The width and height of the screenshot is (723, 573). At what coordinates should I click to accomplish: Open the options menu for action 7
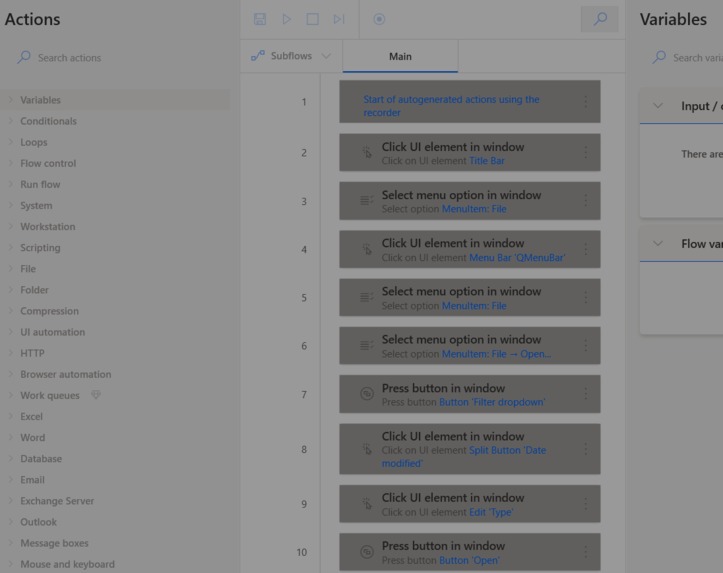[x=586, y=394]
